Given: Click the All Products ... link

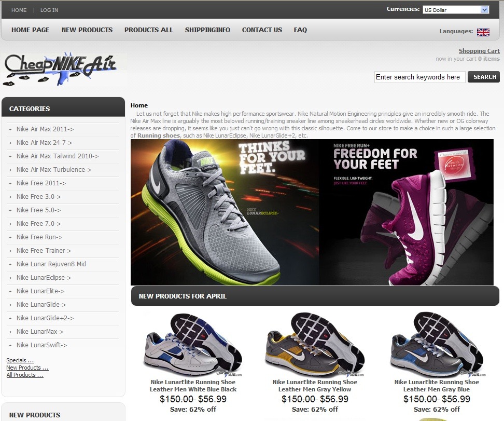Looking at the screenshot, I should tap(25, 375).
